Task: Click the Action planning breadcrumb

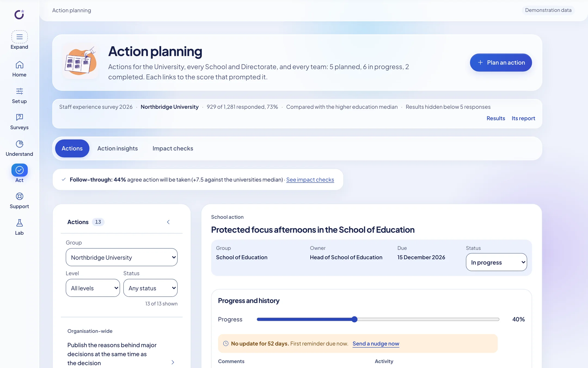Action: pyautogui.click(x=72, y=10)
